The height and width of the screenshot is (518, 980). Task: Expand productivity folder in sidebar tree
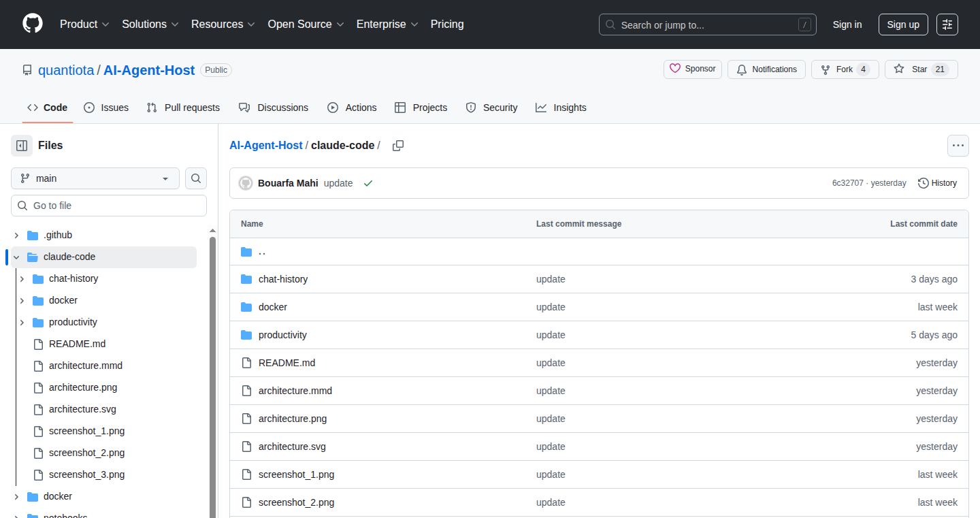(x=22, y=323)
